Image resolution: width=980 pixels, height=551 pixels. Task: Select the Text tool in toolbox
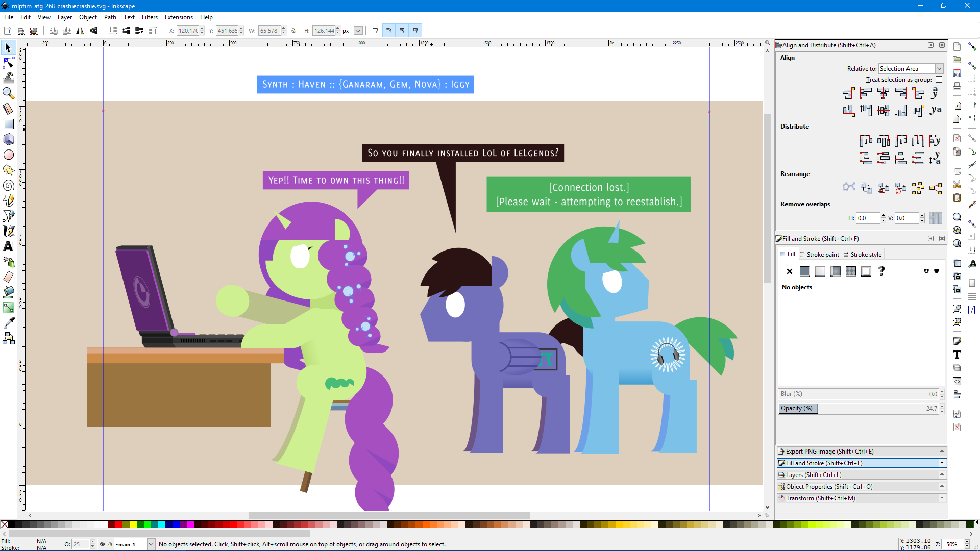click(8, 246)
